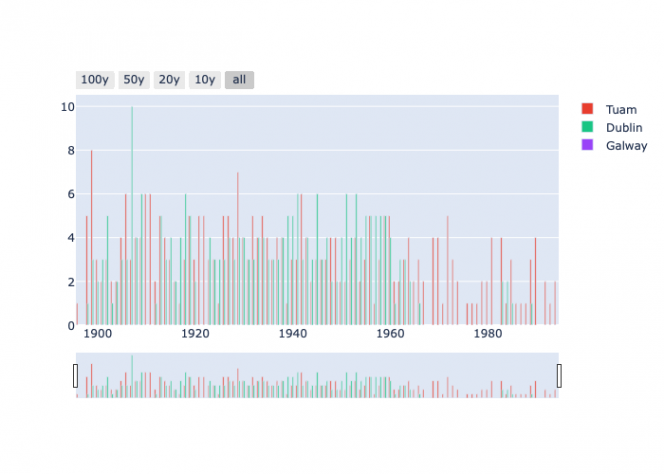Click the purple Galway legend swatch
Screen dimensions: 664x474
[x=588, y=145]
